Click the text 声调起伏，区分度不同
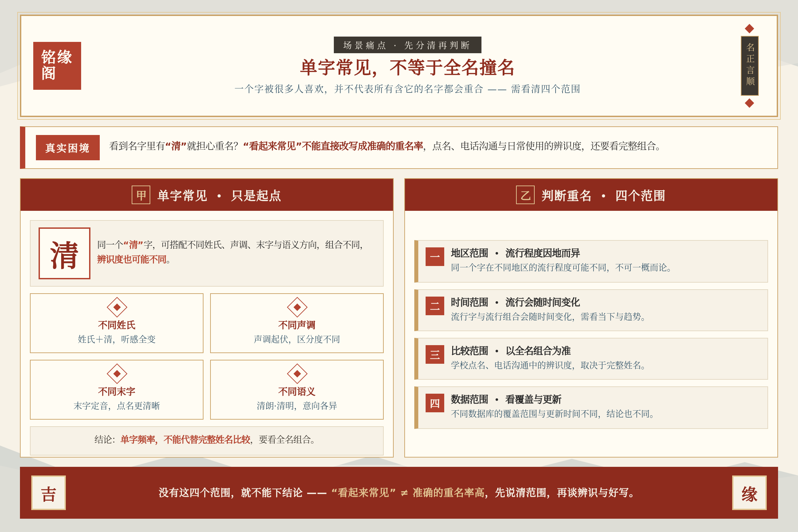This screenshot has height=532, width=798. 297,339
